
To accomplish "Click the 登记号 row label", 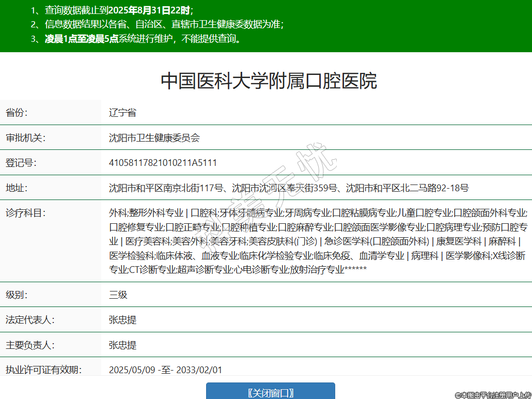I will pyautogui.click(x=21, y=163).
